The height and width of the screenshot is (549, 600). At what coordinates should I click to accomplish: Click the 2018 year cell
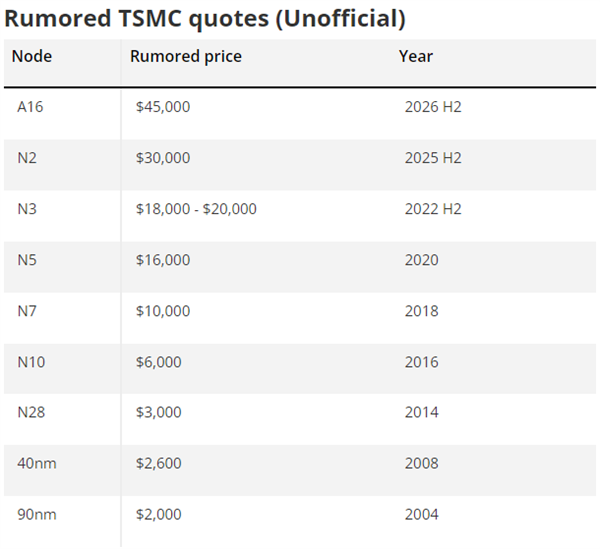pos(422,311)
